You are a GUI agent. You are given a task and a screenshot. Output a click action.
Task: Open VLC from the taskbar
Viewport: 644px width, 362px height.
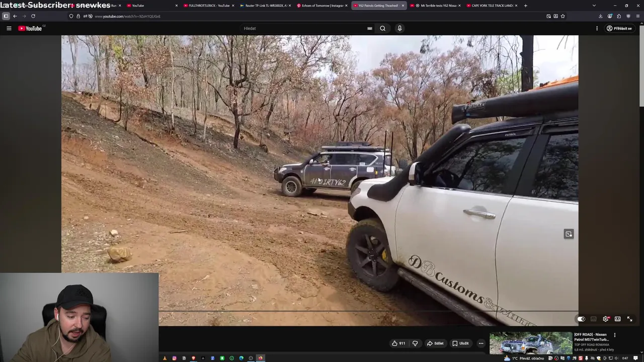click(165, 358)
